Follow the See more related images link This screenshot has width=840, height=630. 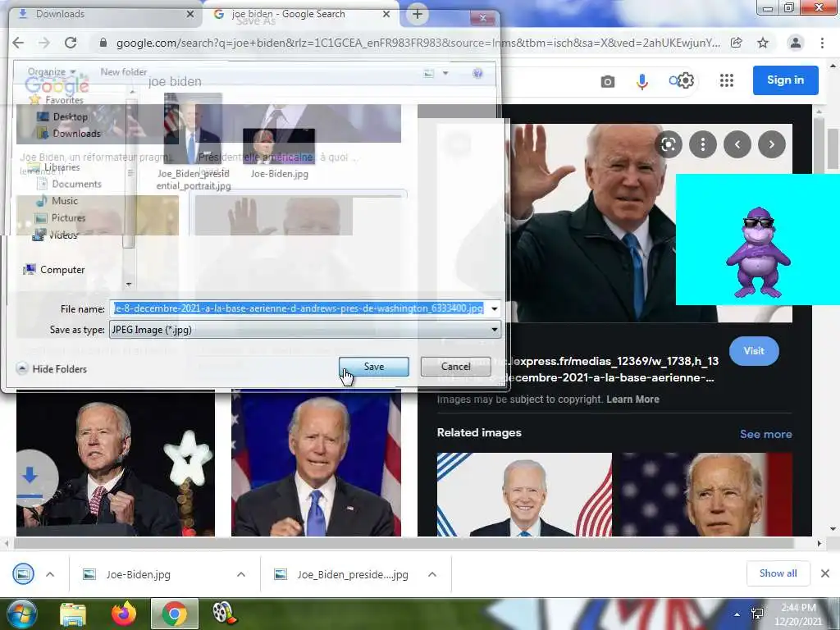765,435
